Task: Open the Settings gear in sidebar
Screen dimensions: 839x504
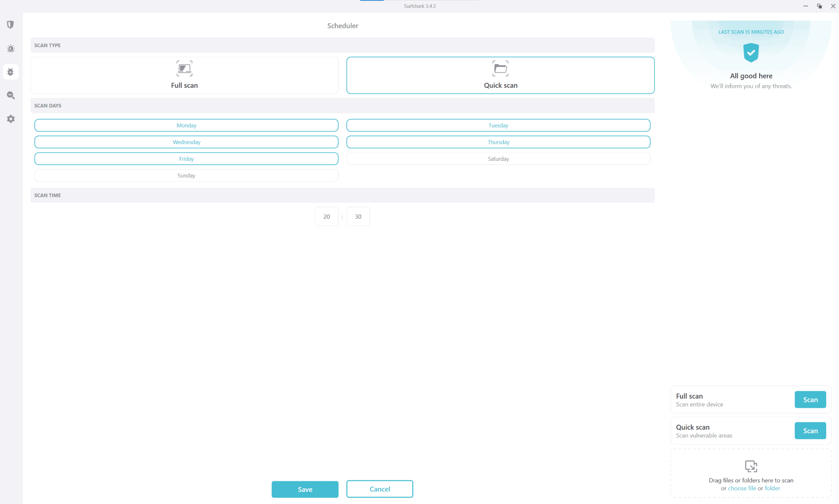Action: click(10, 119)
